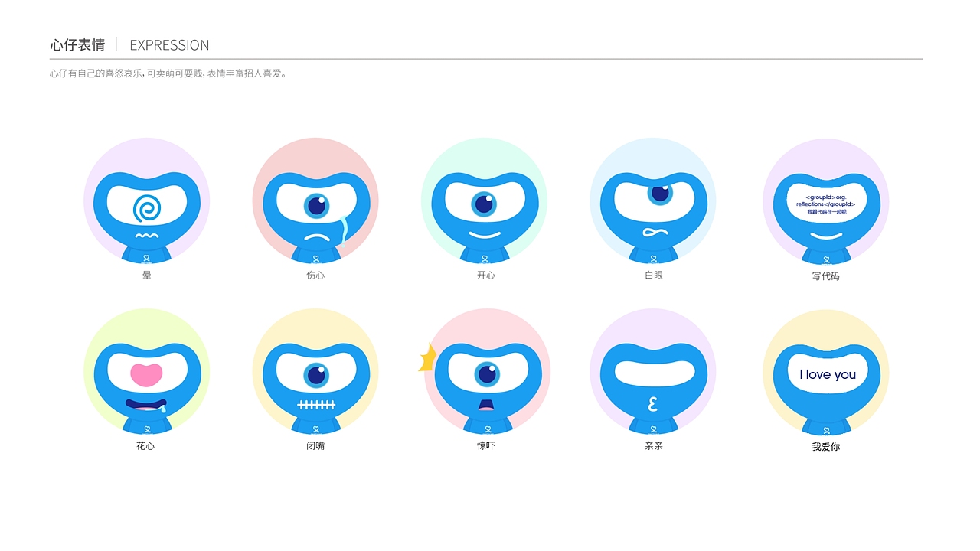Select the 伤心 caption text
This screenshot has width=980, height=551.
click(x=315, y=275)
